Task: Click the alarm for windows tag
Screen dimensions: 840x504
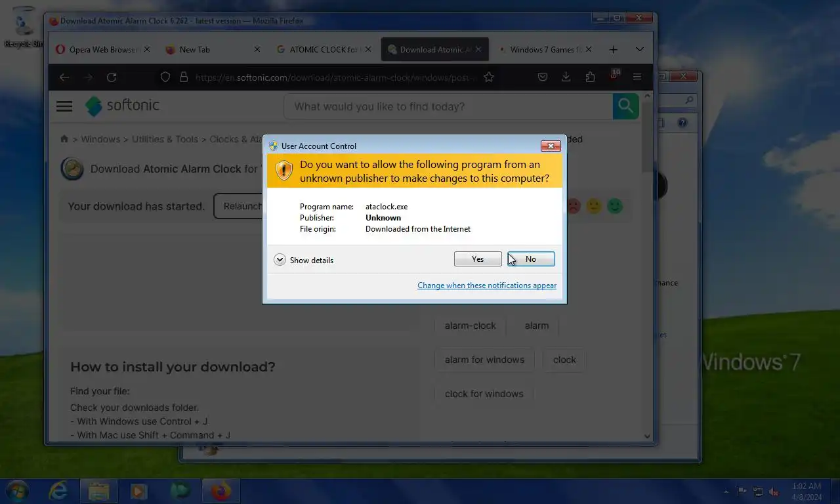Action: 484,360
